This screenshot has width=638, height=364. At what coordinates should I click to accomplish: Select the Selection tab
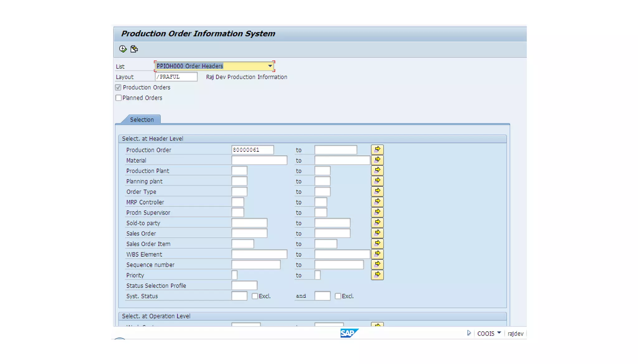pos(142,120)
